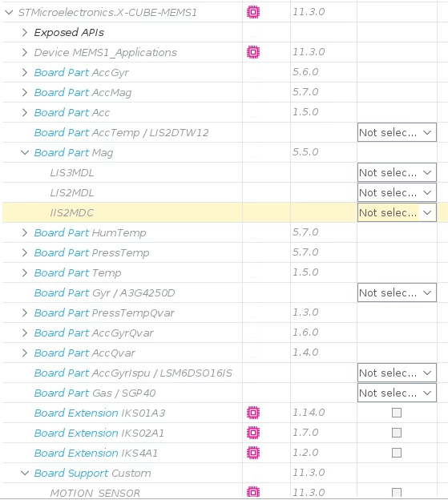The image size is (448, 500).
Task: Tick the Board Extension IKS02A1 checkbox
Action: pyautogui.click(x=397, y=433)
